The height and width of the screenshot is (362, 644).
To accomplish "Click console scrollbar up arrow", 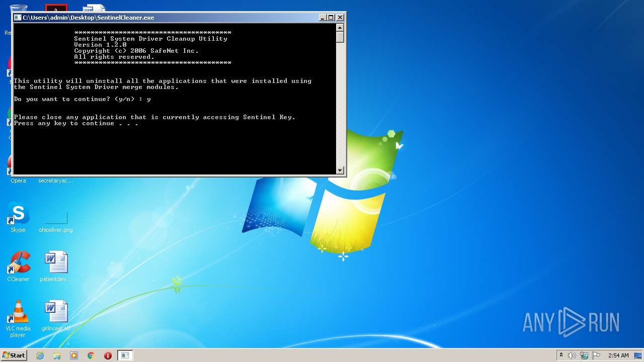I will pyautogui.click(x=340, y=28).
